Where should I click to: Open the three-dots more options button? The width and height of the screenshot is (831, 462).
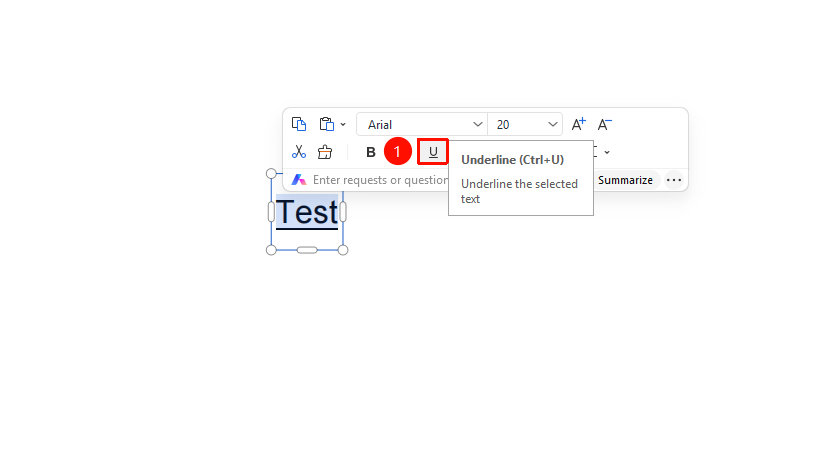(674, 180)
